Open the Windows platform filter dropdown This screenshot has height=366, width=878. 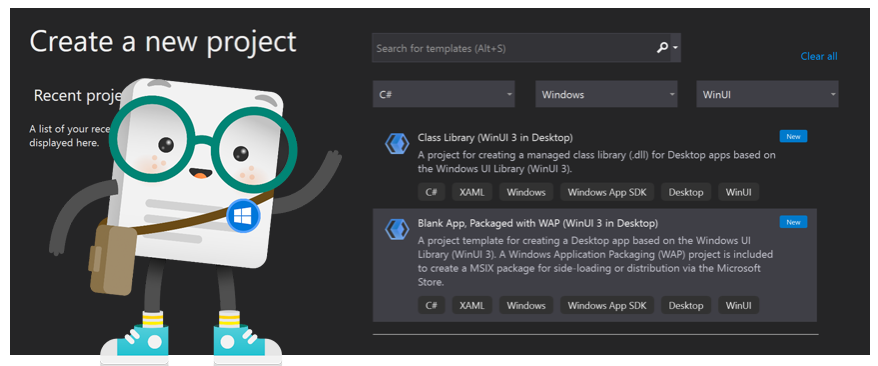point(606,94)
